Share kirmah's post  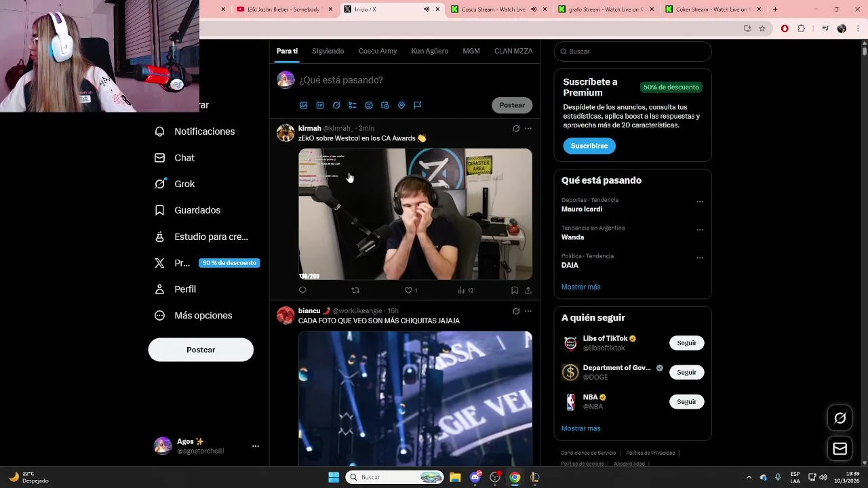528,290
